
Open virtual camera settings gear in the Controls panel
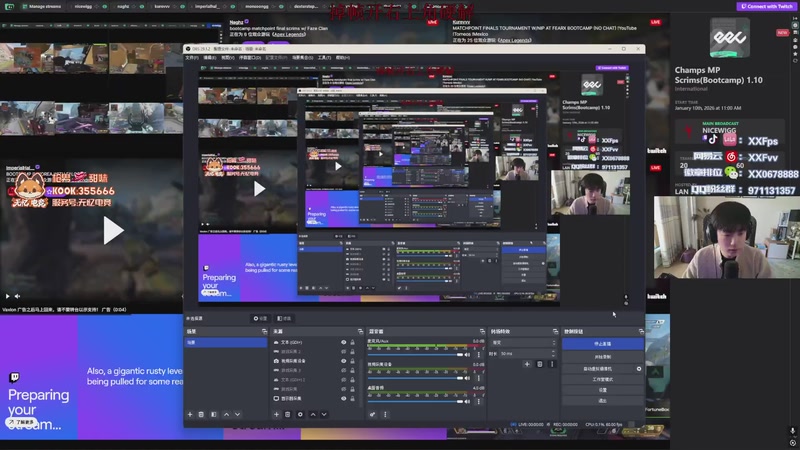tap(639, 368)
